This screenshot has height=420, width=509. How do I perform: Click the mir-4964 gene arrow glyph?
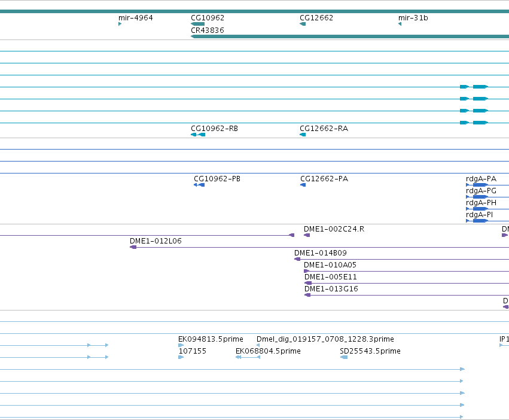120,24
